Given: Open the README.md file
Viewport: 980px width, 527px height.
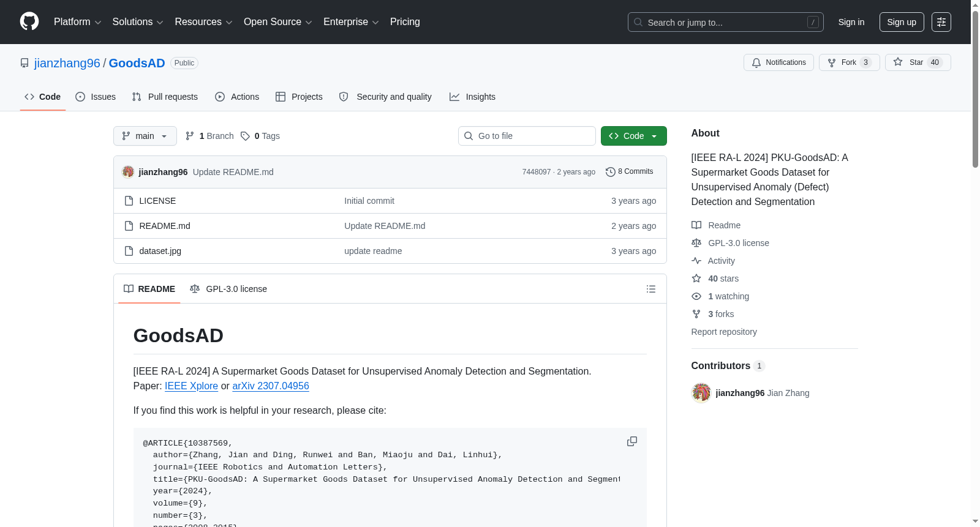Looking at the screenshot, I should [165, 226].
